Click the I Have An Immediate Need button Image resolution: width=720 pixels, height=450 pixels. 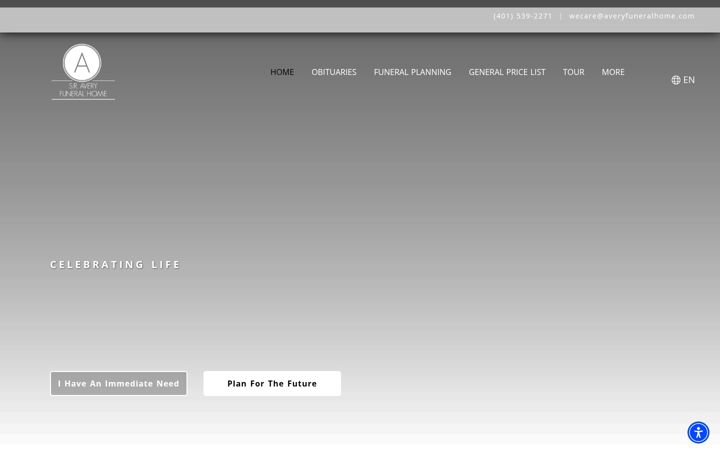point(118,383)
